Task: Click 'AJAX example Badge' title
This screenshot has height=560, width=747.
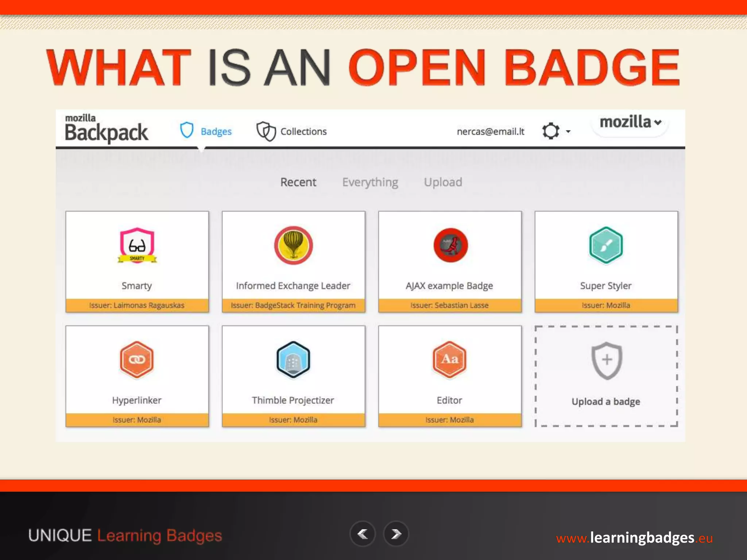Action: pos(449,285)
